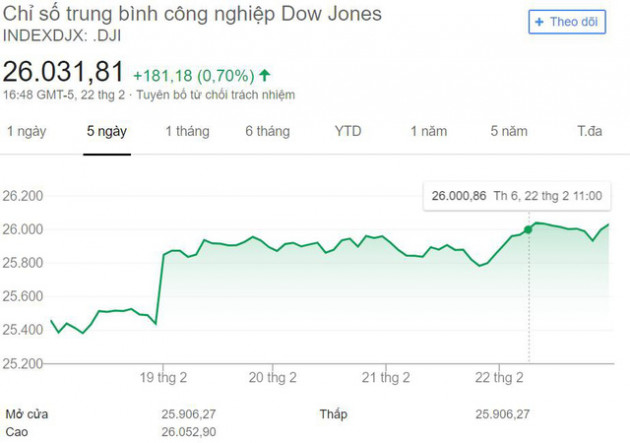Click the green up arrow beside percentage change
Image resolution: width=630 pixels, height=443 pixels.
[x=264, y=75]
